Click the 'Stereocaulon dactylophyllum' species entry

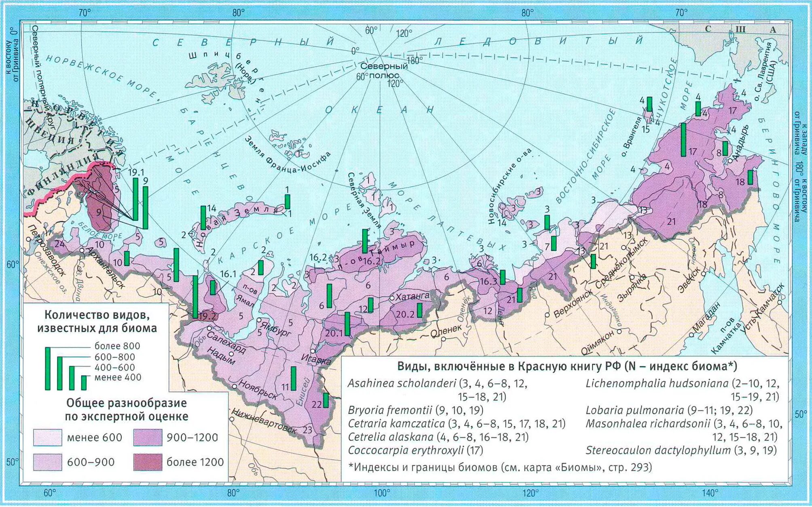coord(681,450)
